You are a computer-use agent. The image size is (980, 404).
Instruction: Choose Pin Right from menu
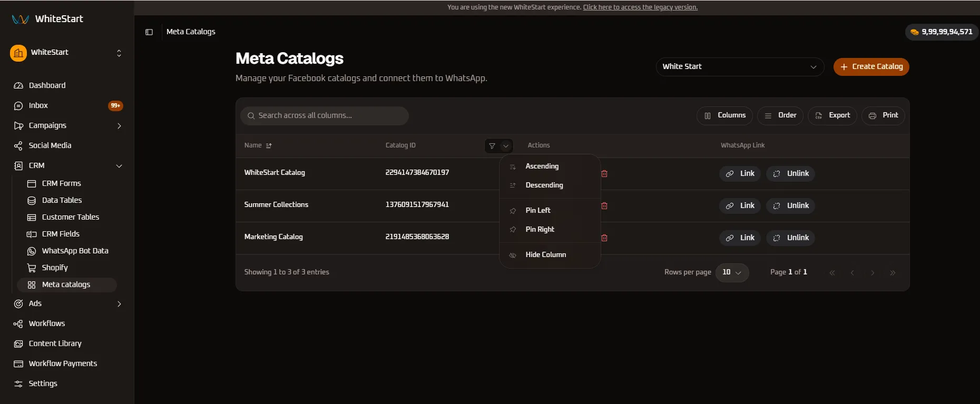click(550, 230)
